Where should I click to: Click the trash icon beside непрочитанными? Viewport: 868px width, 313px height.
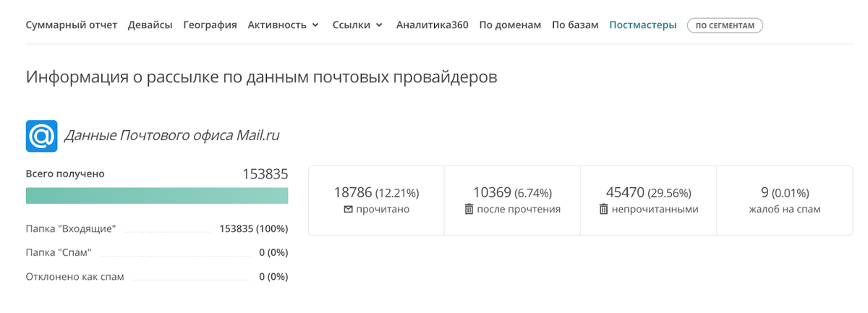604,210
